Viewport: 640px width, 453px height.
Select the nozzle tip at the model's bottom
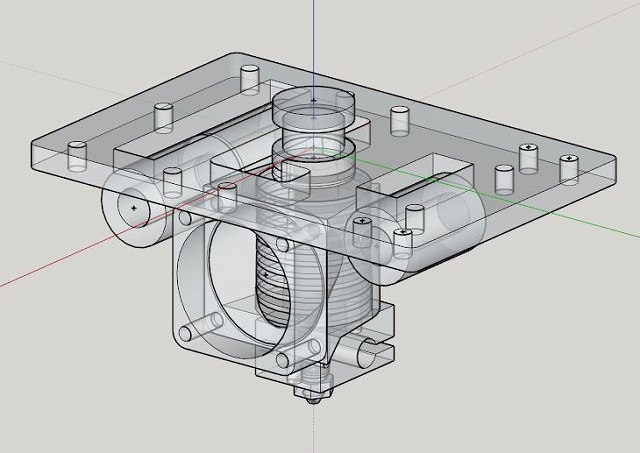[313, 400]
